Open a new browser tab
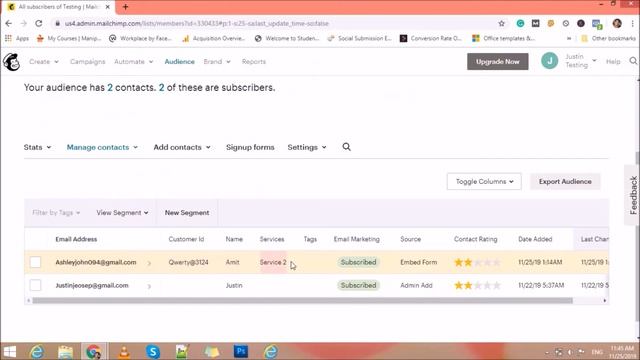Screen dimensions: 640x360 pos(125,7)
